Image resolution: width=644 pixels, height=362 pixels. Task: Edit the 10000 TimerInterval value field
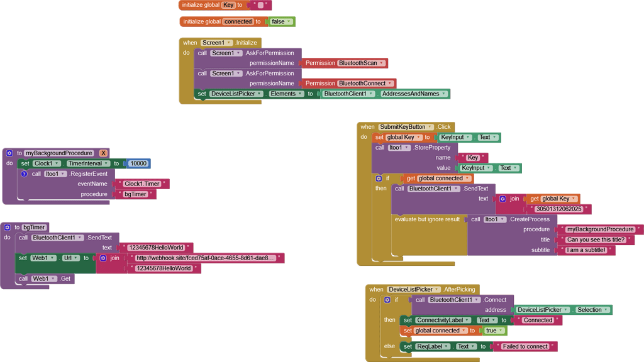(x=138, y=163)
